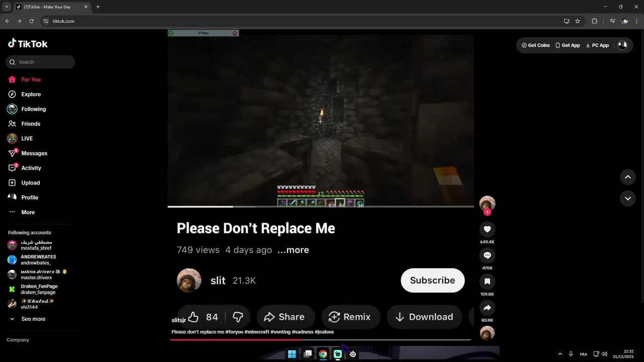The image size is (644, 362).
Task: Go to Profile in sidebar
Action: pos(23,198)
